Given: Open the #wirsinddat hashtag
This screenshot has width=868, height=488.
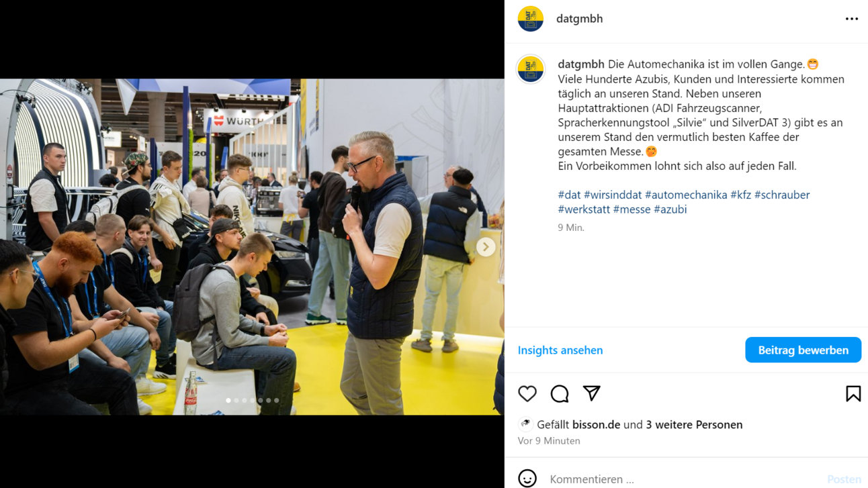Looking at the screenshot, I should [613, 195].
